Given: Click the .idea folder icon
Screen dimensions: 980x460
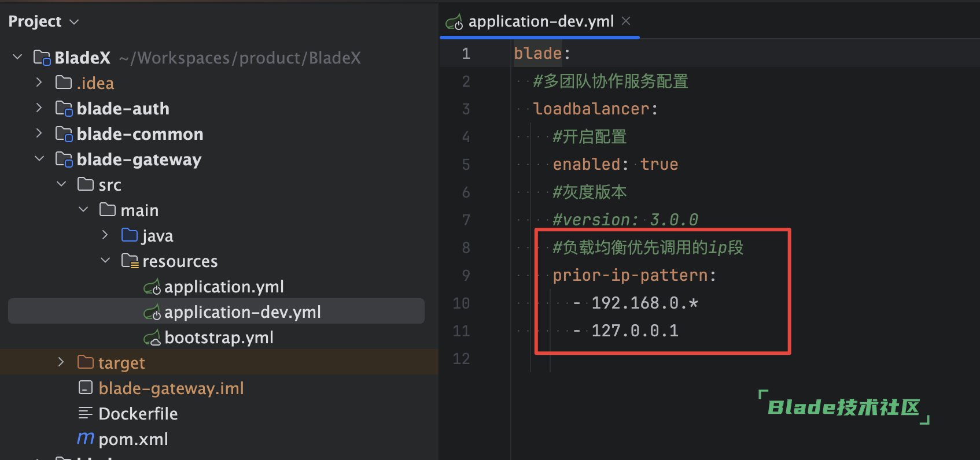Looking at the screenshot, I should [64, 83].
